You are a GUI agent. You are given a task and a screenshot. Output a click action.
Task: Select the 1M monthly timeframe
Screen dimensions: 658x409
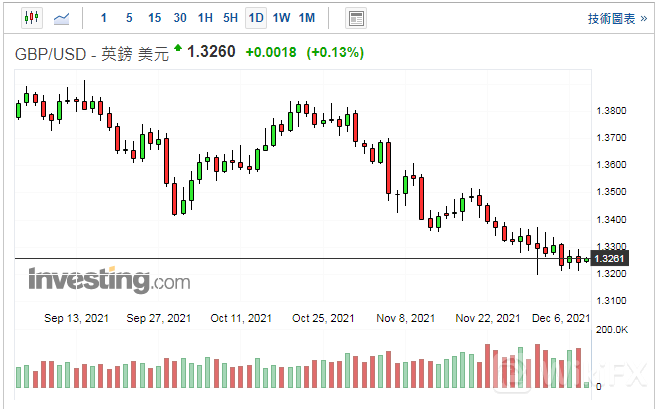(x=307, y=18)
